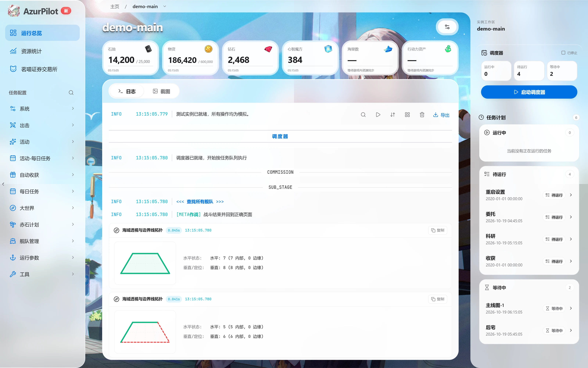Expand the 系统 config group
The height and width of the screenshot is (368, 588).
(x=42, y=109)
